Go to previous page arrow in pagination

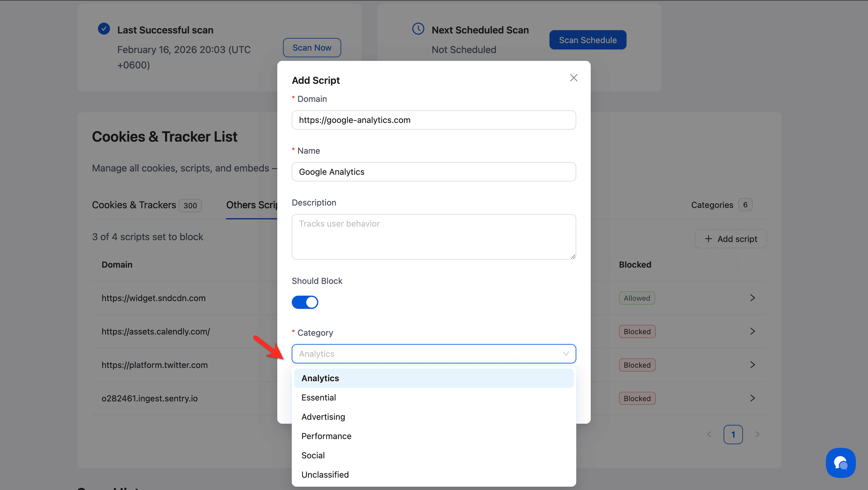click(709, 434)
